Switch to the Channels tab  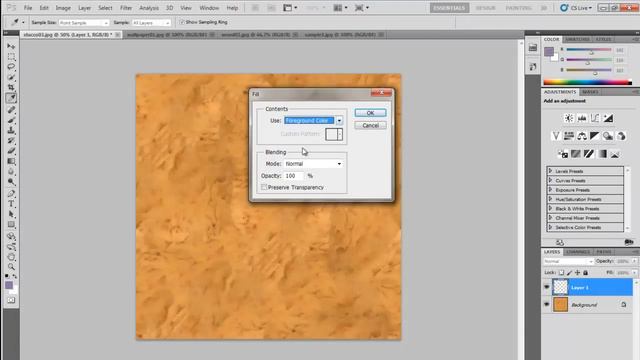(x=578, y=252)
